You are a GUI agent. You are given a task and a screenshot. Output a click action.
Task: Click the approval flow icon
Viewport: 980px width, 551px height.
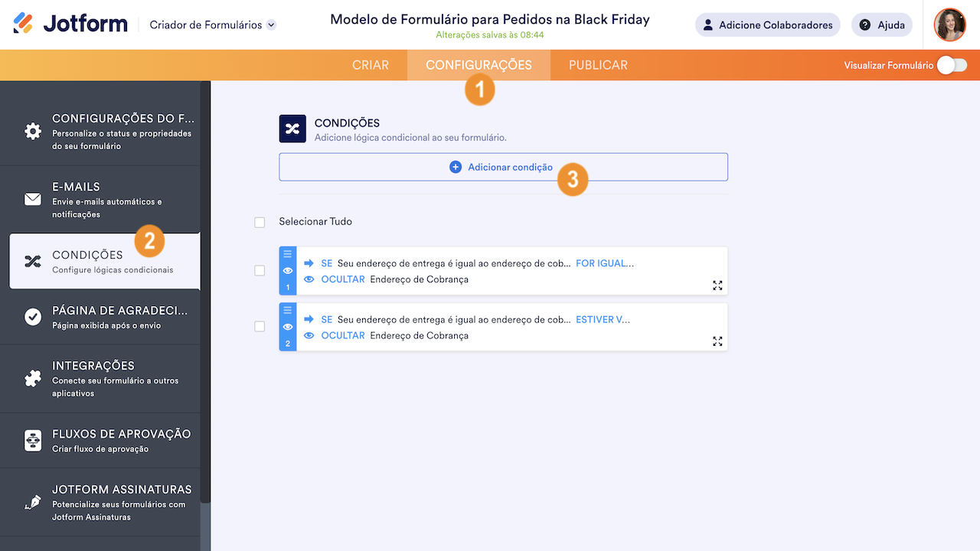point(33,440)
